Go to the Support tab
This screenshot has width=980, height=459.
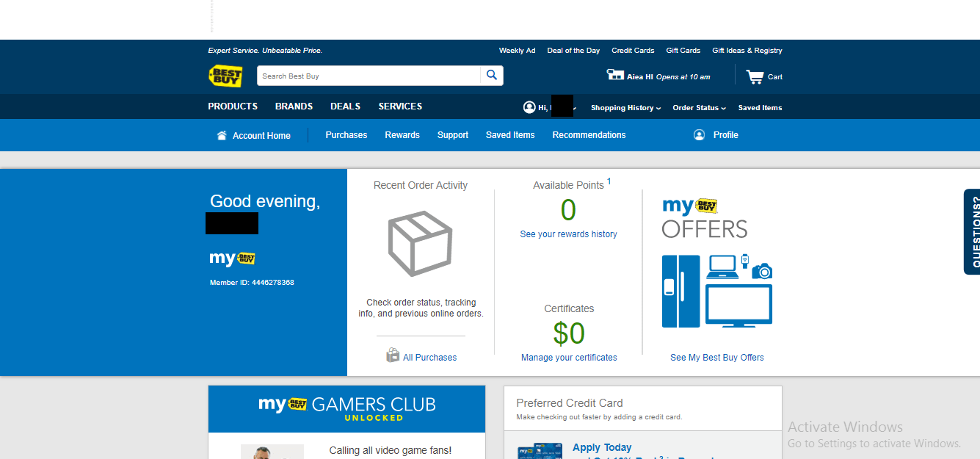point(453,135)
